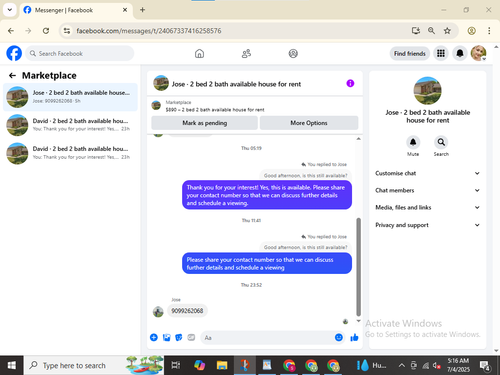Click the Thank you for your interest message
The image size is (500, 375).
click(x=267, y=195)
